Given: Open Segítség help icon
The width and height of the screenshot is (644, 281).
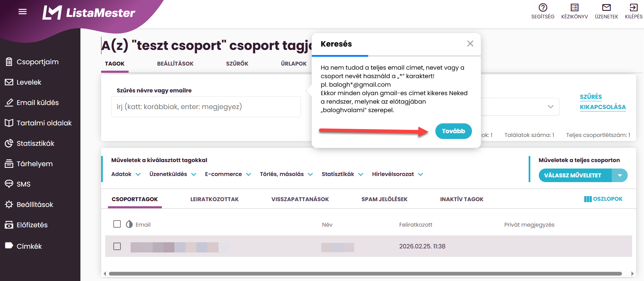Looking at the screenshot, I should pos(543,11).
